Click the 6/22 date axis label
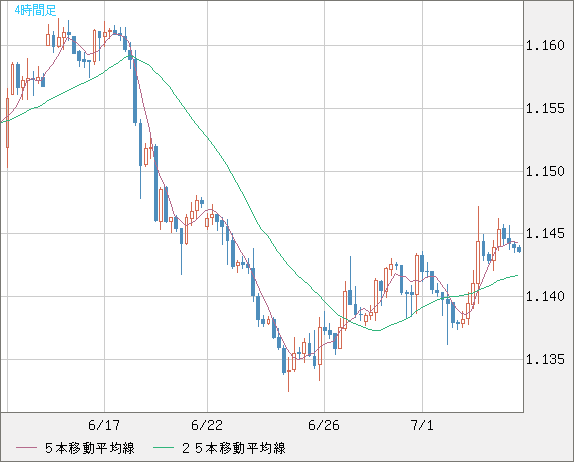 (207, 425)
